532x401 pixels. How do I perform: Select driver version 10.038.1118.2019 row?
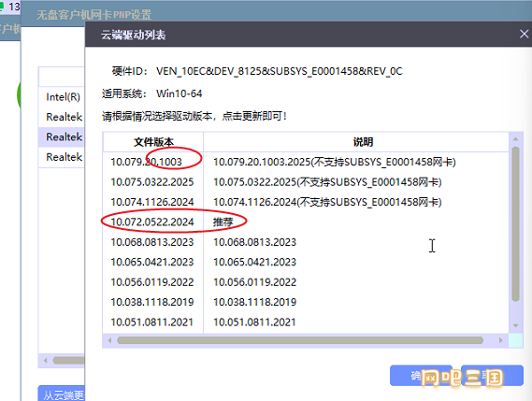pyautogui.click(x=306, y=302)
